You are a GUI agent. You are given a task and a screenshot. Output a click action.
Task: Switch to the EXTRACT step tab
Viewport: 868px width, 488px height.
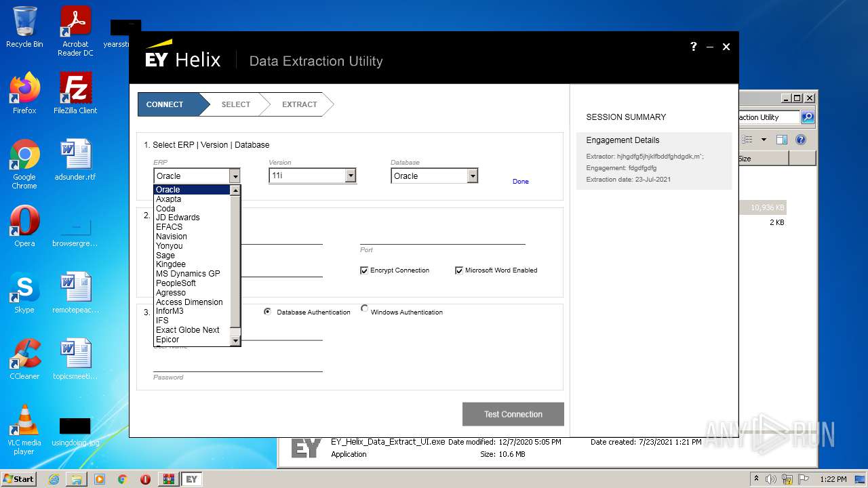[299, 104]
